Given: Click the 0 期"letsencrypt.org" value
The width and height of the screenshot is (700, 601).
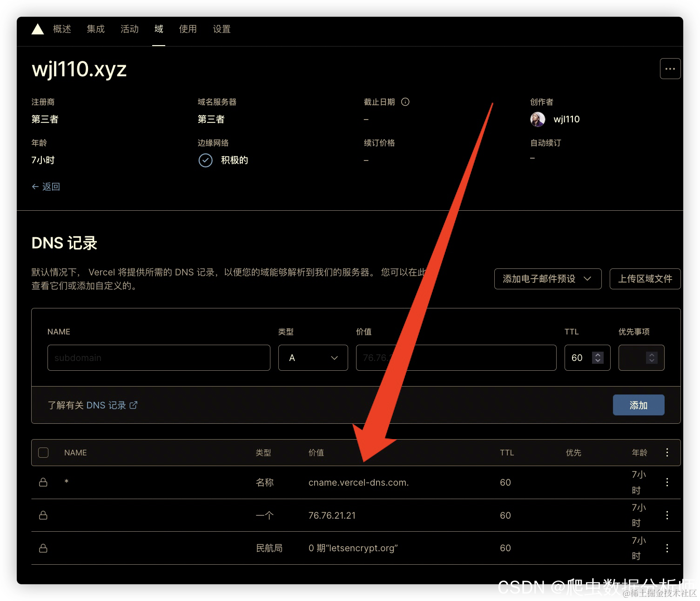Looking at the screenshot, I should pyautogui.click(x=353, y=548).
